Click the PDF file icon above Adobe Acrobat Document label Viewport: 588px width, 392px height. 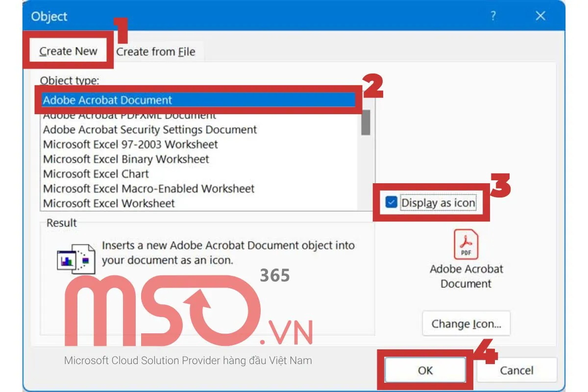coord(465,244)
